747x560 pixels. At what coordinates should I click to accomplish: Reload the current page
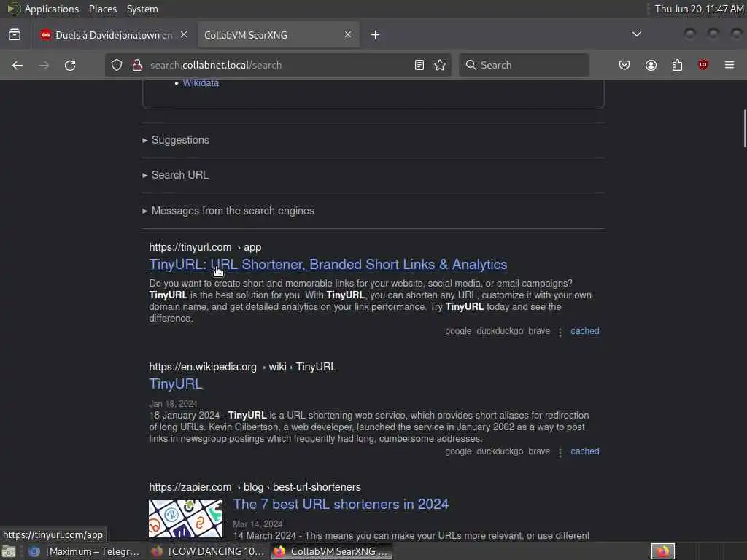70,65
